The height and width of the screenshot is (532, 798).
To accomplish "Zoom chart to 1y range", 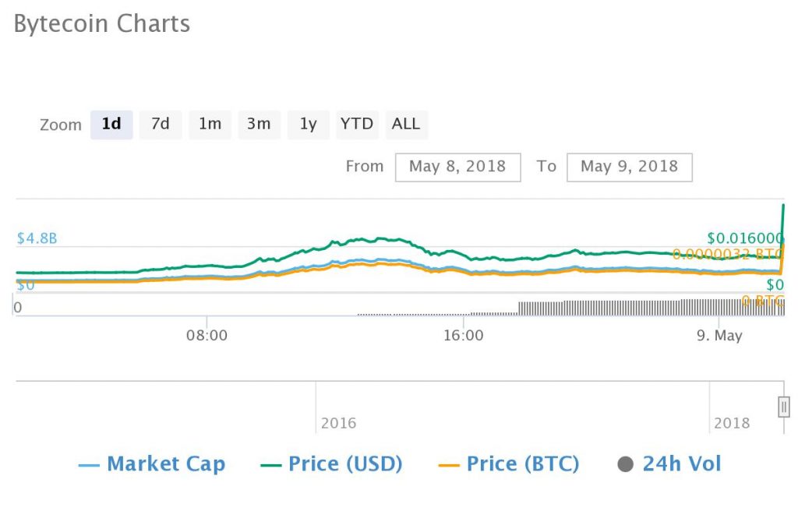I will [x=308, y=124].
